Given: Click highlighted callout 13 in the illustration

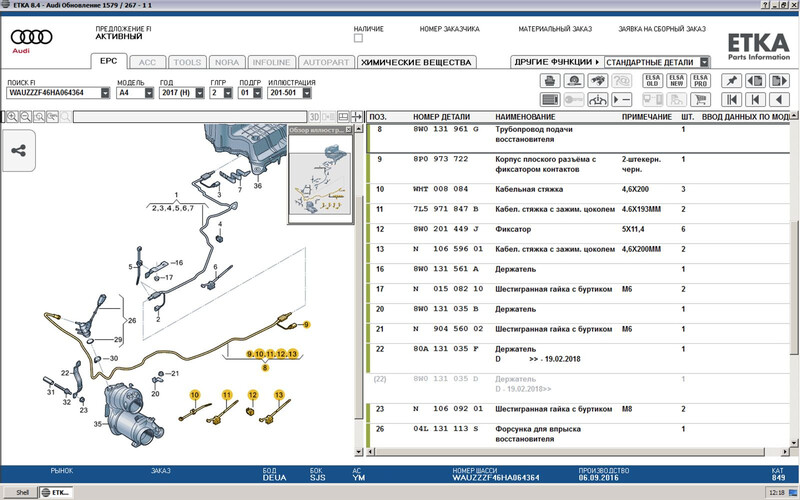Looking at the screenshot, I should pos(279,394).
